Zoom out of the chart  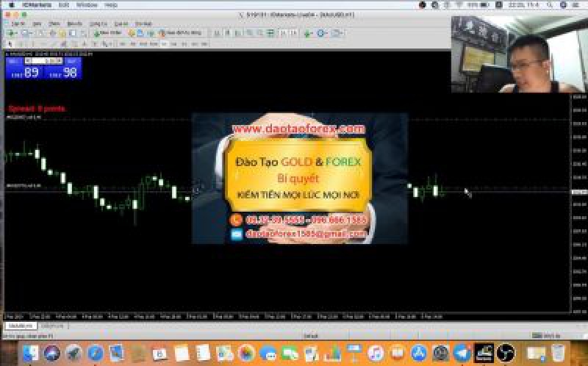click(x=259, y=33)
